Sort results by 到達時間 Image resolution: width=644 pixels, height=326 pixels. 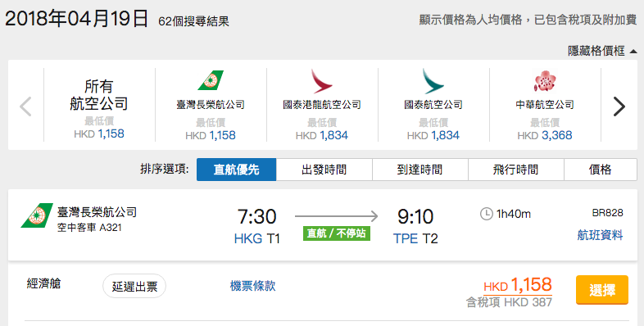click(x=420, y=170)
